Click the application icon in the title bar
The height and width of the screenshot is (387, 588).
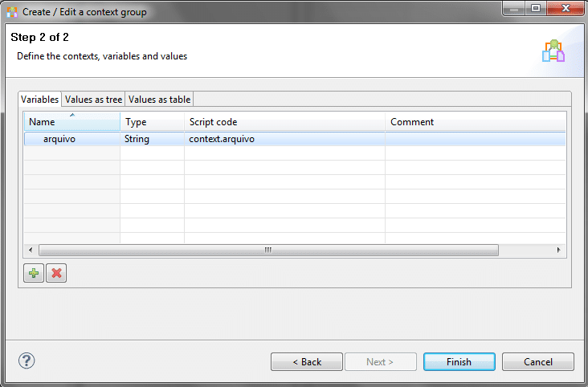click(12, 13)
